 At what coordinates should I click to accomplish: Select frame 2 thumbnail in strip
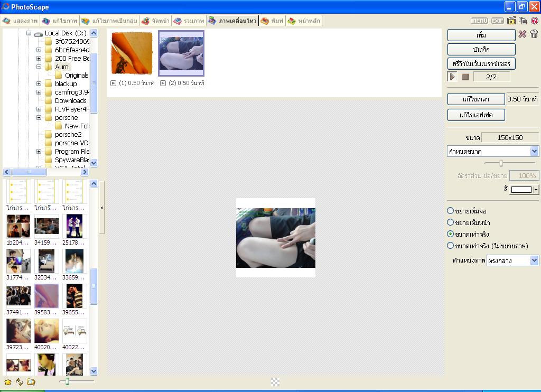click(x=181, y=53)
